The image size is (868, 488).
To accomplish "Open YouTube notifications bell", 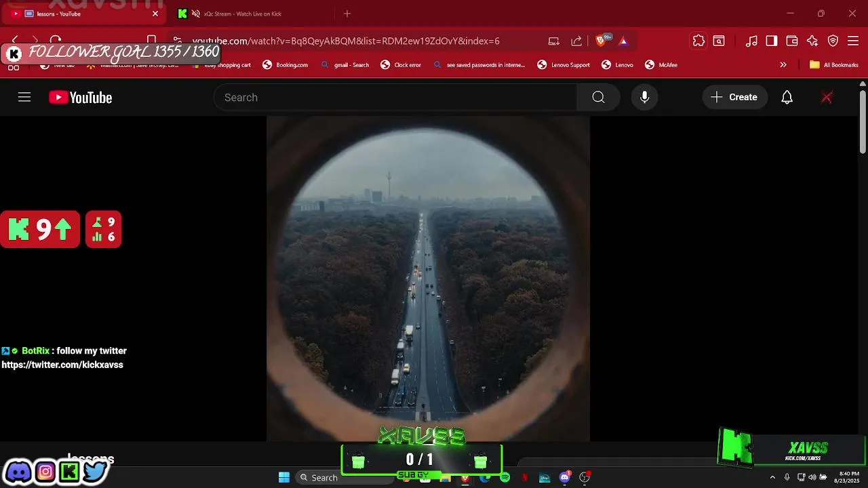I will (x=787, y=98).
